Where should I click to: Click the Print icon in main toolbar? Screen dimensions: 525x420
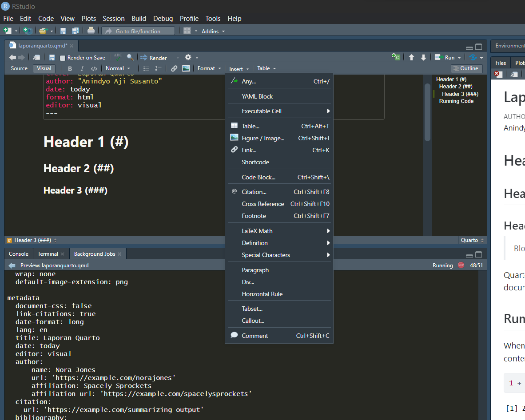point(91,31)
